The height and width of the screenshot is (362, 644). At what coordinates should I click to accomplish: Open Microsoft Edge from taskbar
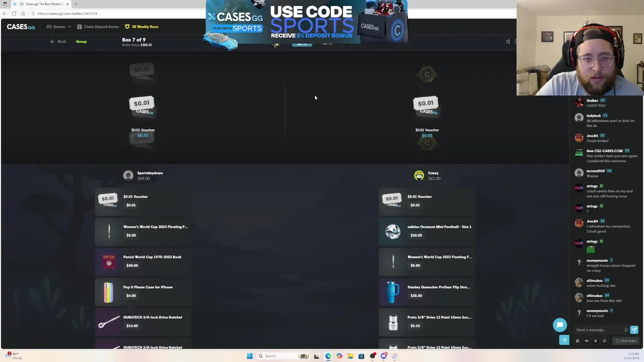tap(328, 356)
